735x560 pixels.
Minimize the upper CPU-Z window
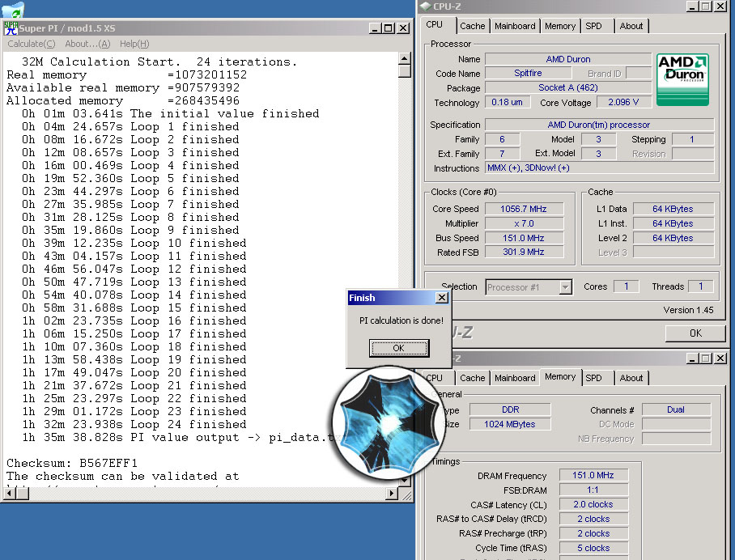[x=692, y=6]
